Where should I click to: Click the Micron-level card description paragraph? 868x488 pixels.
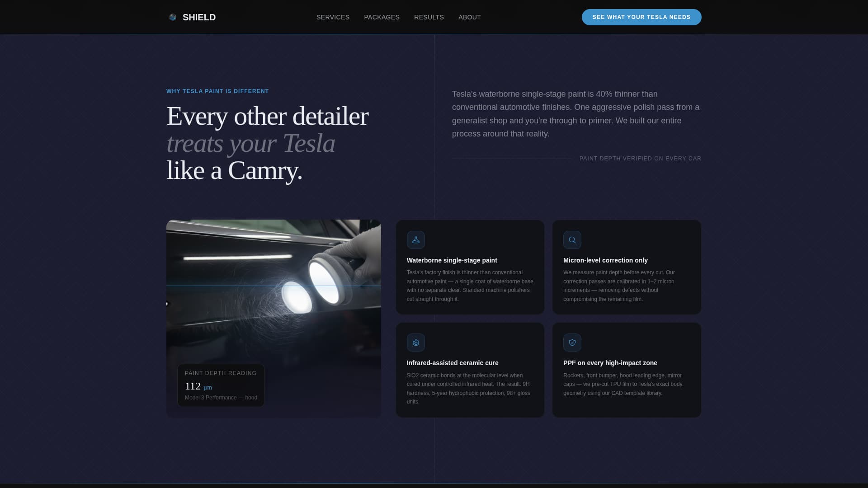619,286
